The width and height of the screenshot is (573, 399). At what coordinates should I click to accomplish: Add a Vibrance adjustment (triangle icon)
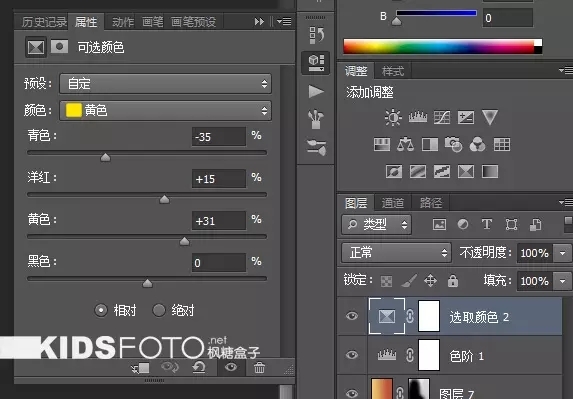pos(490,118)
